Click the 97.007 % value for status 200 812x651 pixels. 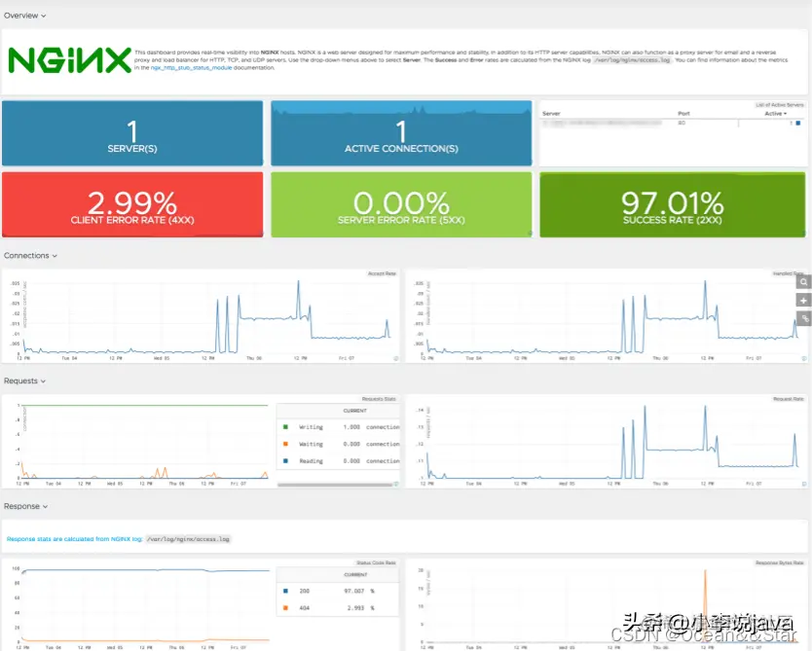[359, 591]
